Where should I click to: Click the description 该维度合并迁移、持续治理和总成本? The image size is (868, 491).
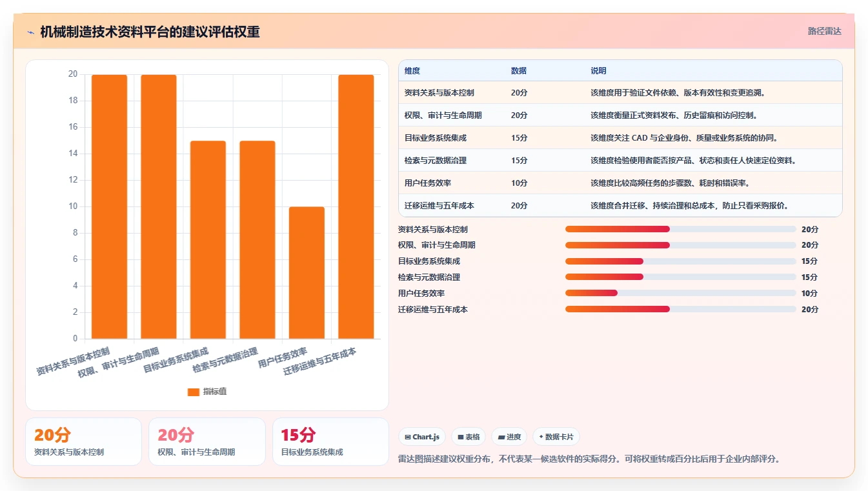click(x=690, y=206)
